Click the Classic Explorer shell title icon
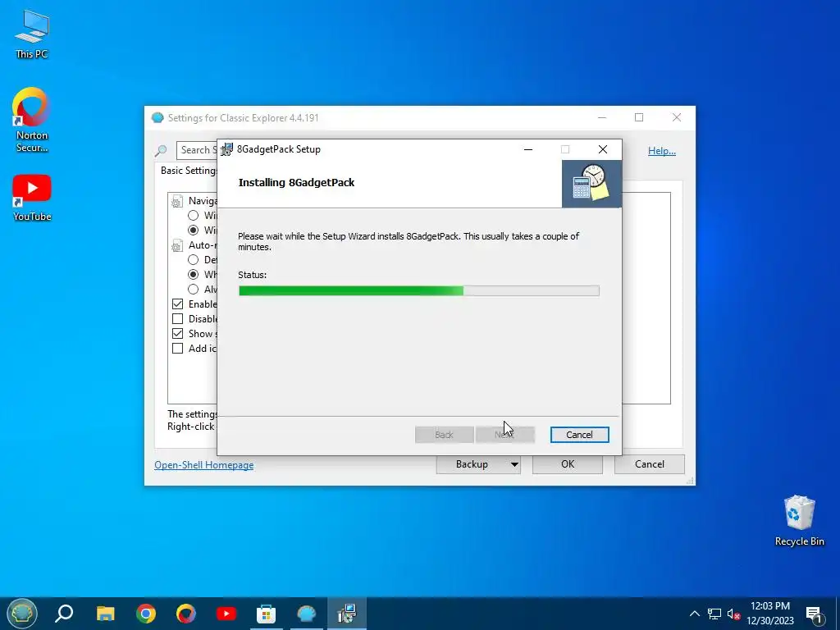The height and width of the screenshot is (630, 840). (x=157, y=118)
